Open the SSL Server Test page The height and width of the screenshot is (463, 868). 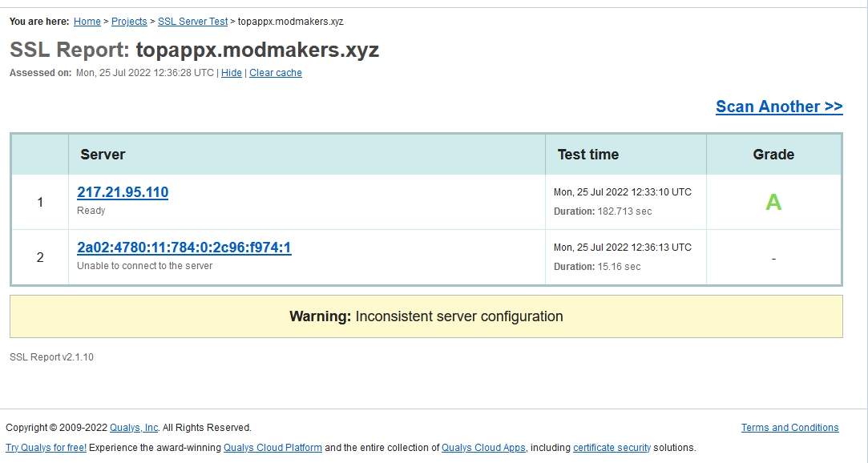pos(192,22)
